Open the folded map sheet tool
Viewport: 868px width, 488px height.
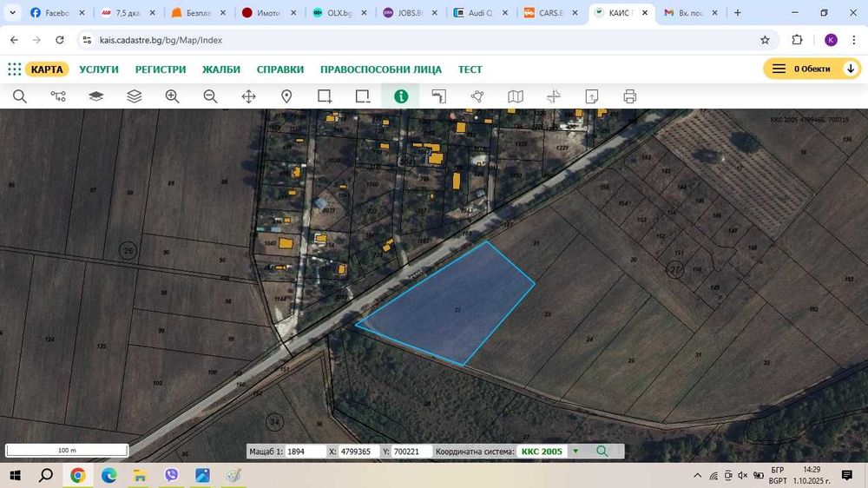pyautogui.click(x=516, y=96)
